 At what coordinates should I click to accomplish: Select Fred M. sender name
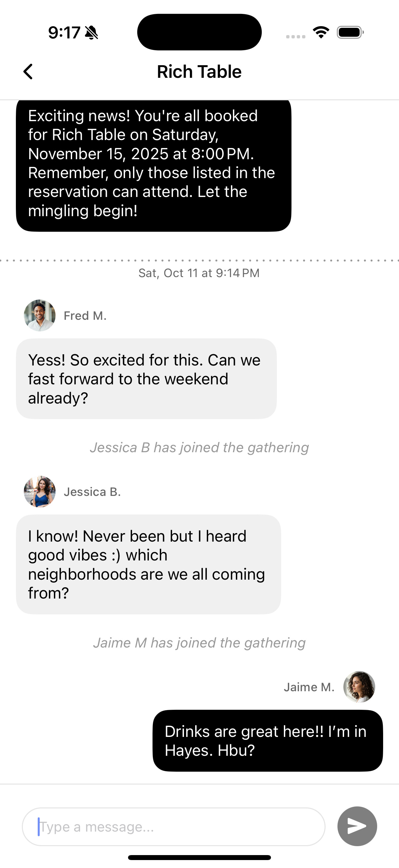point(85,316)
